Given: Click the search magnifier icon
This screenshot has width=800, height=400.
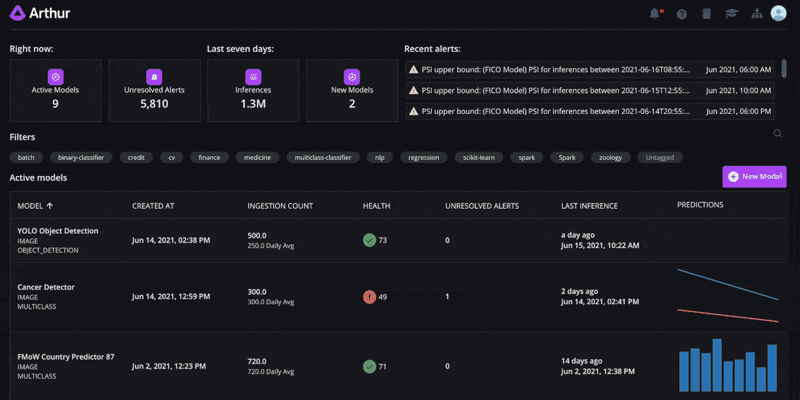Looking at the screenshot, I should click(778, 133).
